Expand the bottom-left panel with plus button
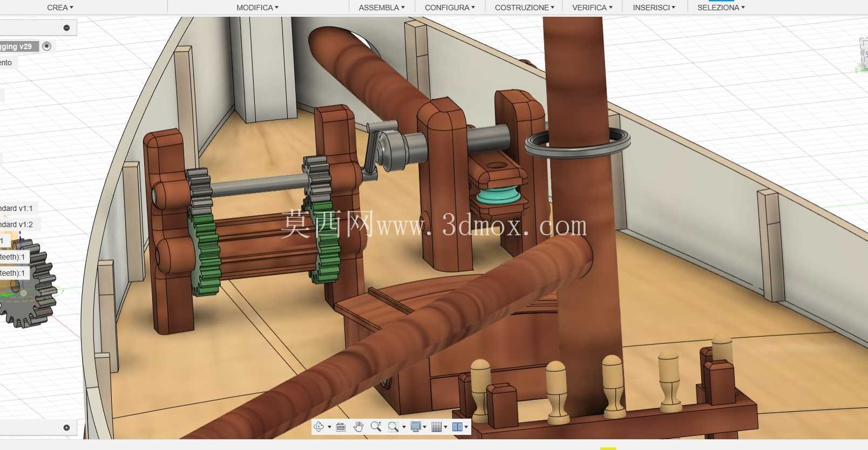 tap(66, 427)
